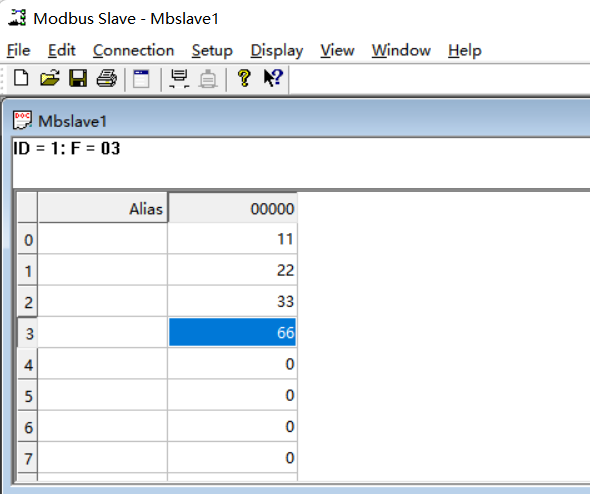Click the Disconnect toolbar icon
This screenshot has height=494, width=590.
coord(208,79)
